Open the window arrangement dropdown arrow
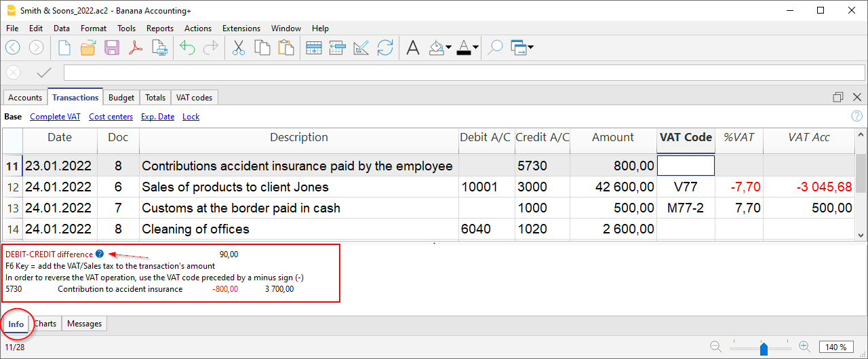Image resolution: width=868 pixels, height=359 pixels. pyautogui.click(x=530, y=48)
